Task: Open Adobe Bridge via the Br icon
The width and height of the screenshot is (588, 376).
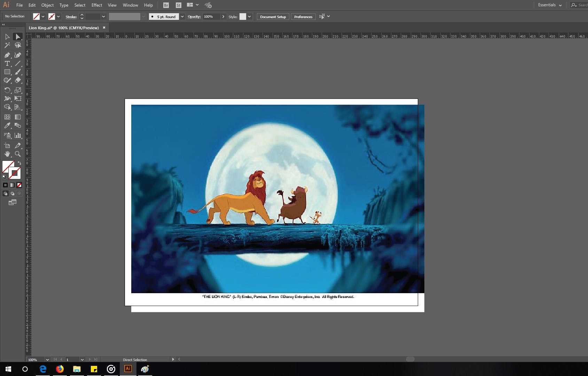Action: click(166, 5)
